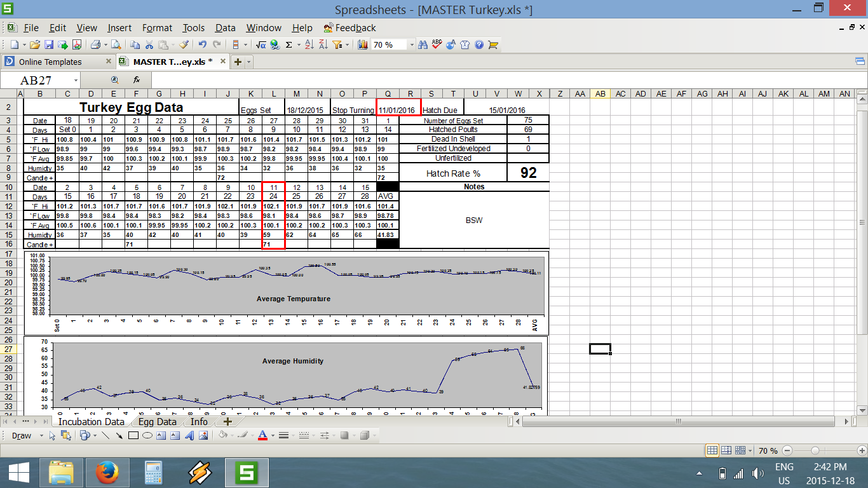
Task: Click the Format Painter brush icon
Action: (x=184, y=44)
